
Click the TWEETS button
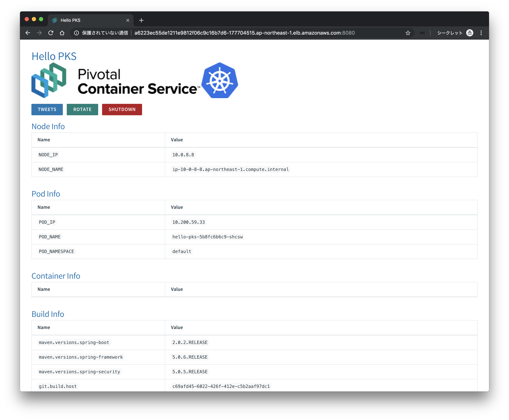click(x=47, y=110)
